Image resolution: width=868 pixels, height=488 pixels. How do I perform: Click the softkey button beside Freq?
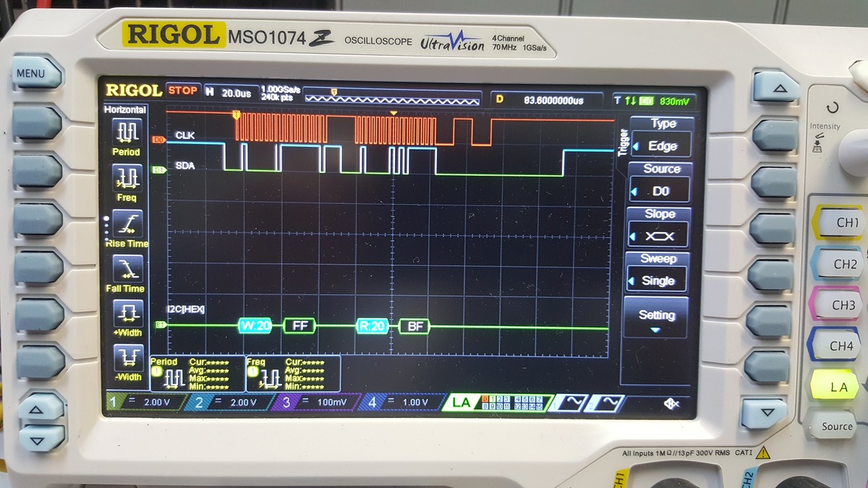pyautogui.click(x=36, y=171)
